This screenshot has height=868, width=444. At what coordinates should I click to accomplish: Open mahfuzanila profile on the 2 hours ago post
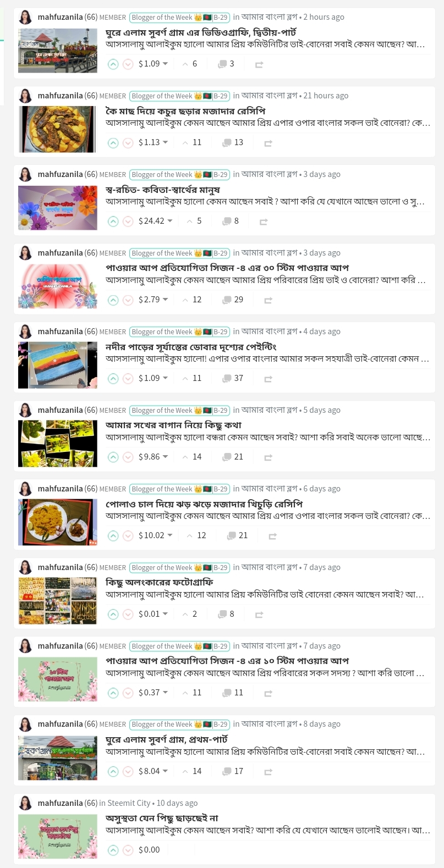click(60, 17)
